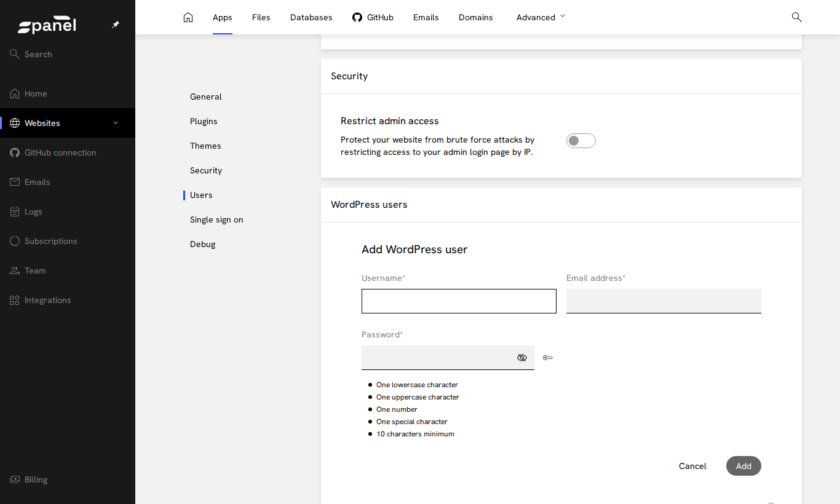
Task: Click the GitHub logo in top bar
Action: click(357, 17)
